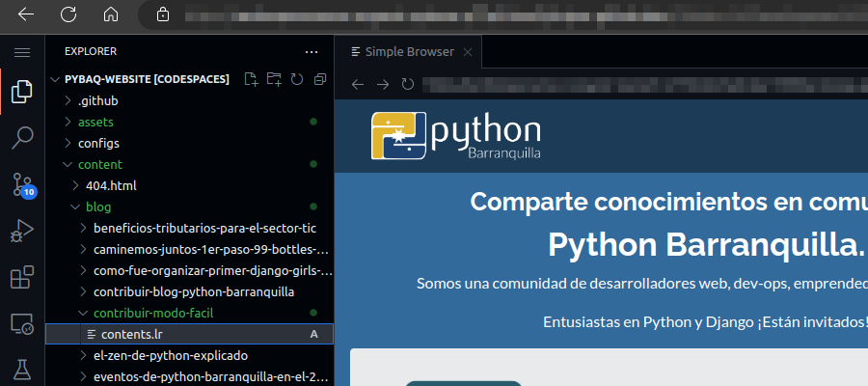Image resolution: width=868 pixels, height=386 pixels.
Task: Expand caminemos-juntos-1er-paso-99-bottles folder
Action: pyautogui.click(x=189, y=249)
